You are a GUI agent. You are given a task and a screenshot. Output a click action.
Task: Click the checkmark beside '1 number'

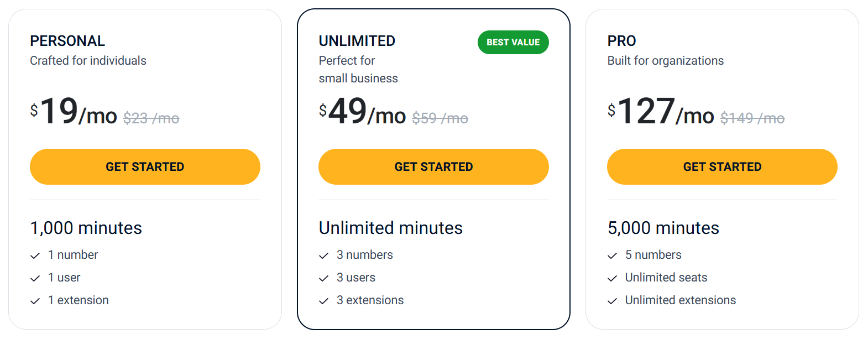(x=34, y=255)
